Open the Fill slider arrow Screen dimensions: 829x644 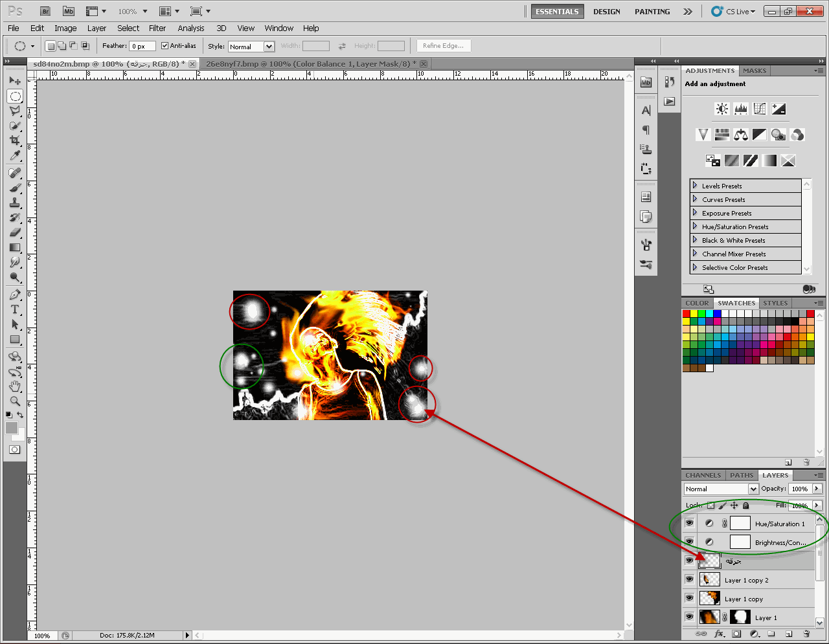[817, 505]
